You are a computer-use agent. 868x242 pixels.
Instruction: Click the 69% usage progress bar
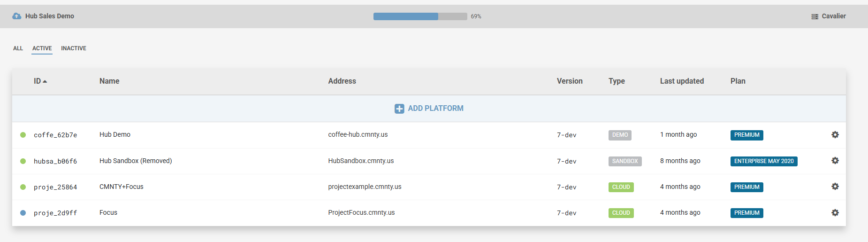tap(420, 16)
